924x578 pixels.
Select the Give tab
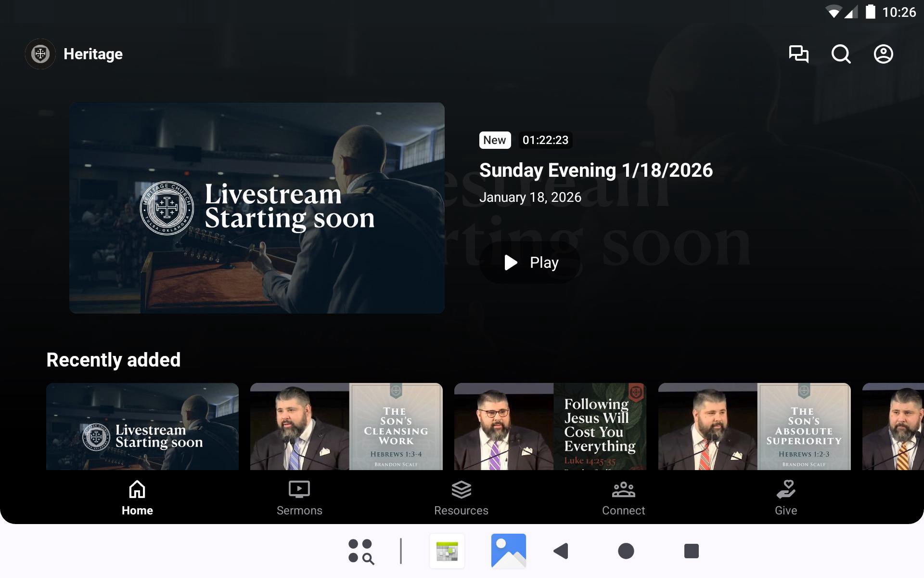pos(785,498)
